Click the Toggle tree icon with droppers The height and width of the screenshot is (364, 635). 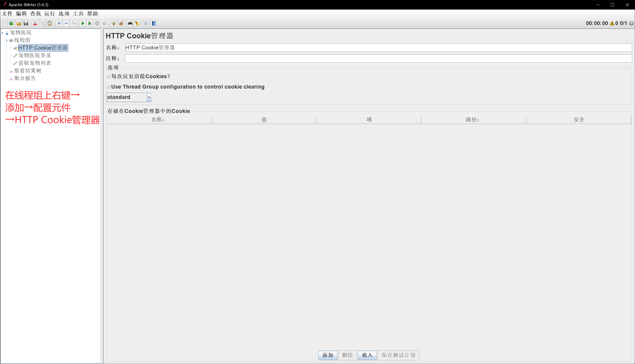pos(73,23)
